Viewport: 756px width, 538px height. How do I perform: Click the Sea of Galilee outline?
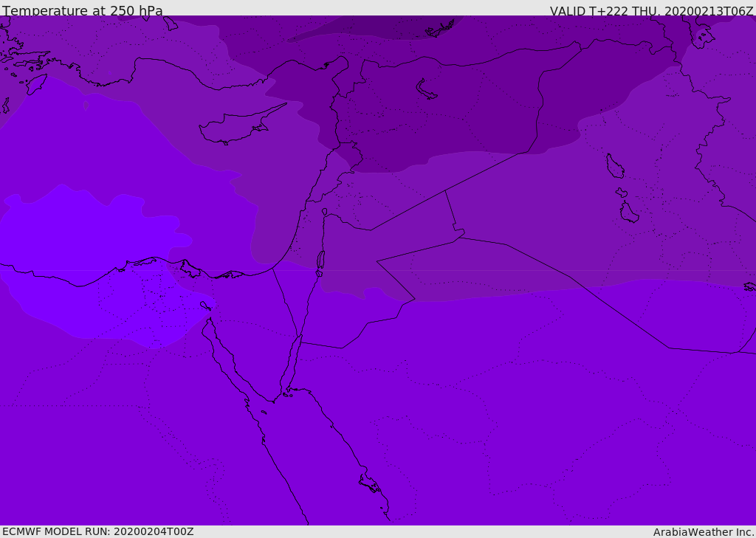(324, 212)
